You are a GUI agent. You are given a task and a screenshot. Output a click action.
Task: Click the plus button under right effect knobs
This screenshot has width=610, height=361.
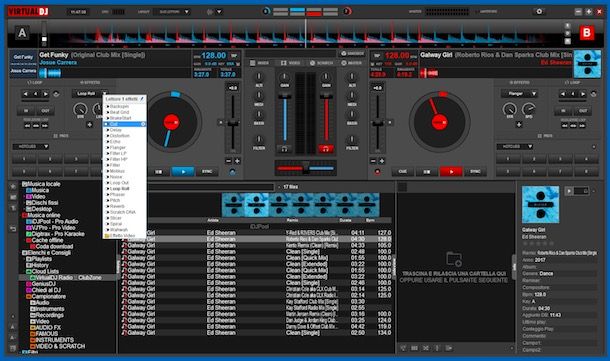pyautogui.click(x=519, y=124)
